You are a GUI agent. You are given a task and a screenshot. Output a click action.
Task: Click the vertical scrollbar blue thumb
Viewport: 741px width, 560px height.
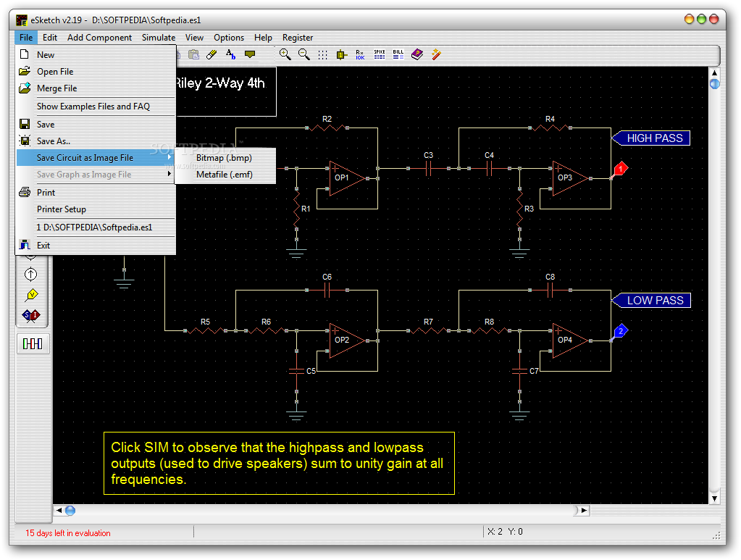click(714, 84)
